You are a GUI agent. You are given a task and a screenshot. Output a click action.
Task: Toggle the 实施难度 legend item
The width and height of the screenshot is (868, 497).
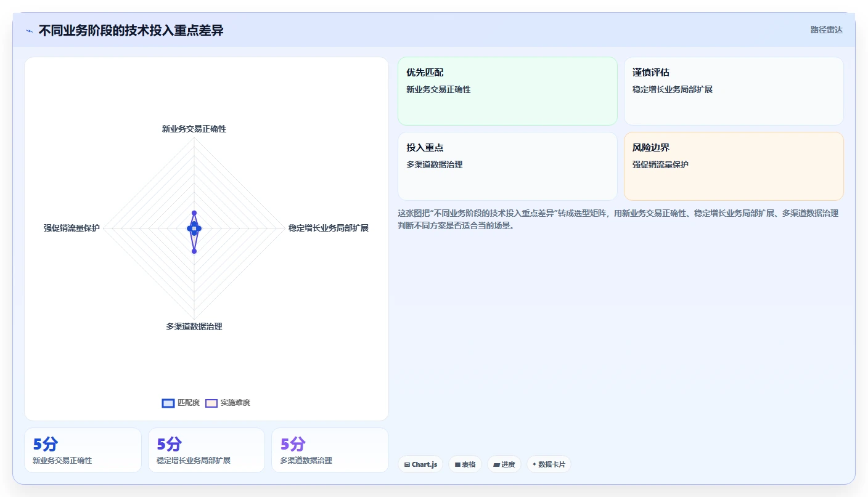(x=227, y=403)
